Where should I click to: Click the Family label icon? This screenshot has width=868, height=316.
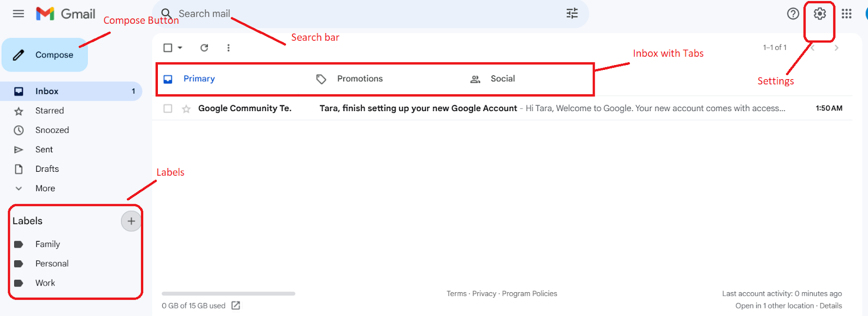(x=18, y=244)
